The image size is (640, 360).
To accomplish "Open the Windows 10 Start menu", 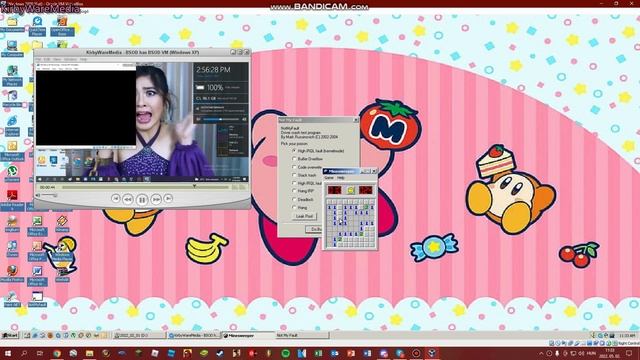I will pos(8,353).
